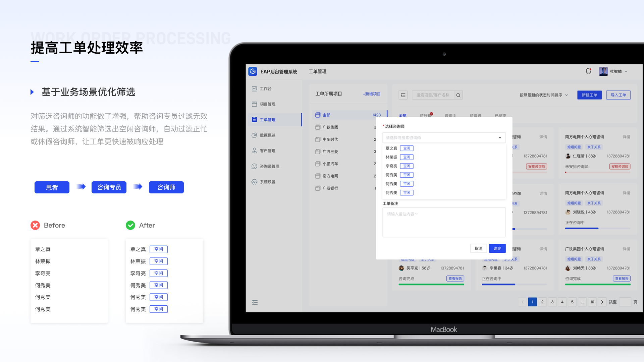Click the search magnifier icon
644x362 pixels.
tap(459, 95)
